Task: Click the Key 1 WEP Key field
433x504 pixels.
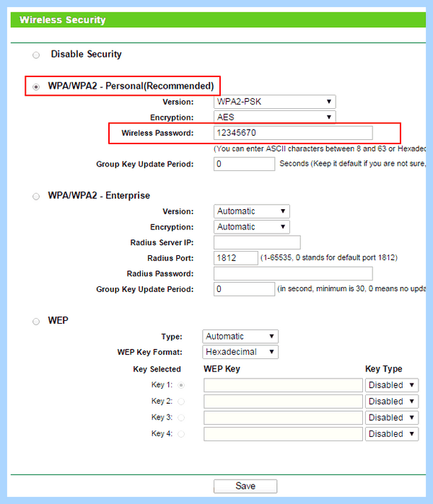Action: 283,385
